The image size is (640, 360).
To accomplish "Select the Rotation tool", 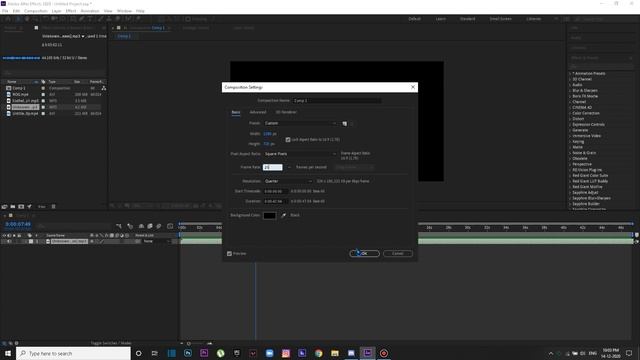I will pos(45,19).
